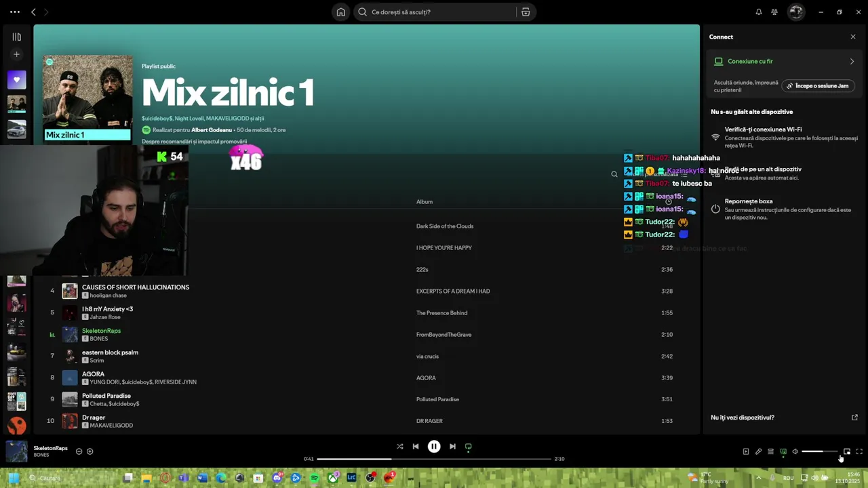This screenshot has height=488, width=868.
Task: Open the notifications bell
Action: point(759,12)
